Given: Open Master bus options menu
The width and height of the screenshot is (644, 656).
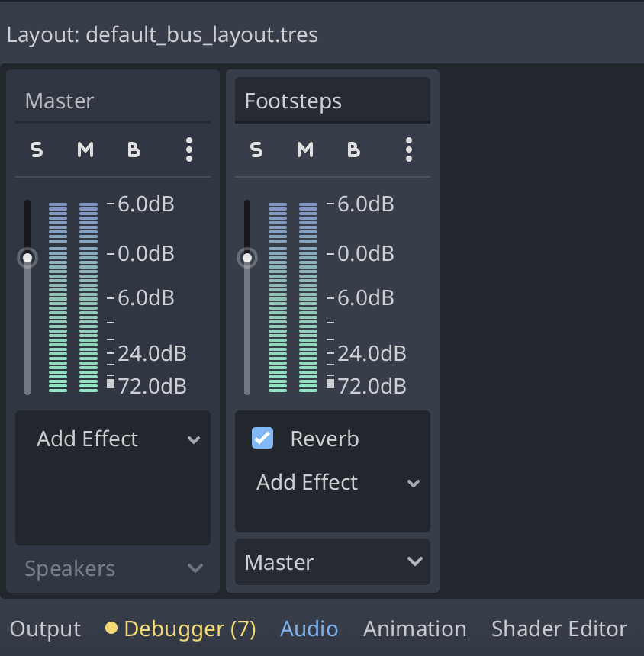Looking at the screenshot, I should coord(189,150).
